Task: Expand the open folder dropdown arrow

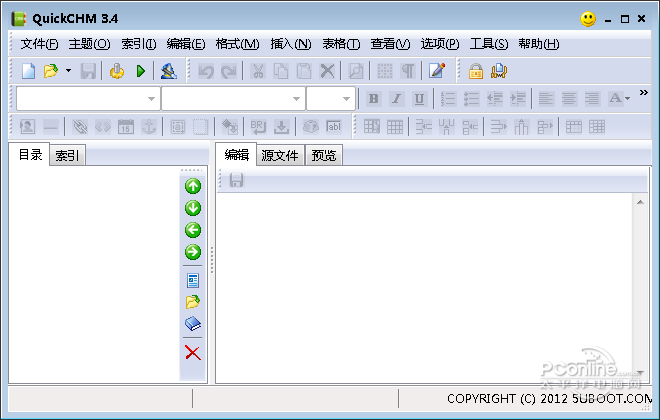Action: coord(68,71)
